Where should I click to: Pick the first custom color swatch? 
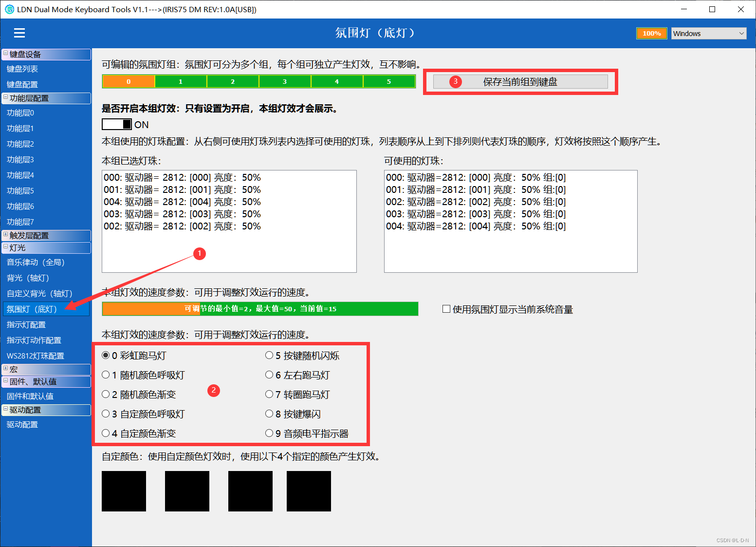[124, 491]
